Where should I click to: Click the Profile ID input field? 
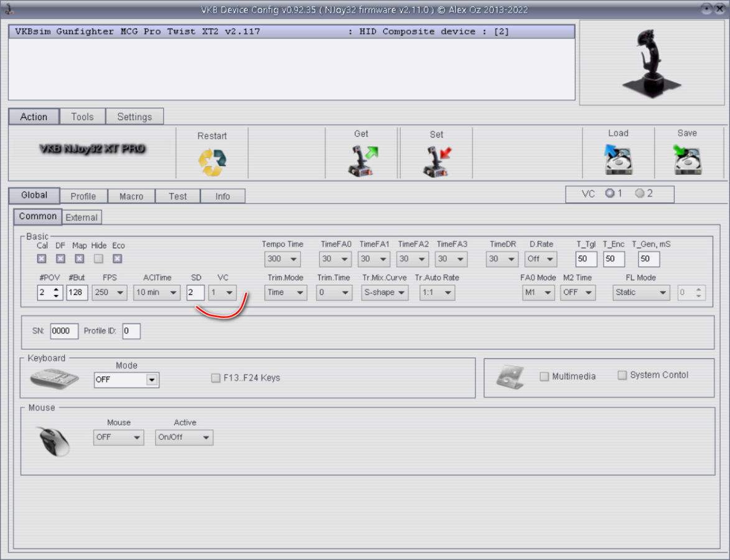[131, 331]
